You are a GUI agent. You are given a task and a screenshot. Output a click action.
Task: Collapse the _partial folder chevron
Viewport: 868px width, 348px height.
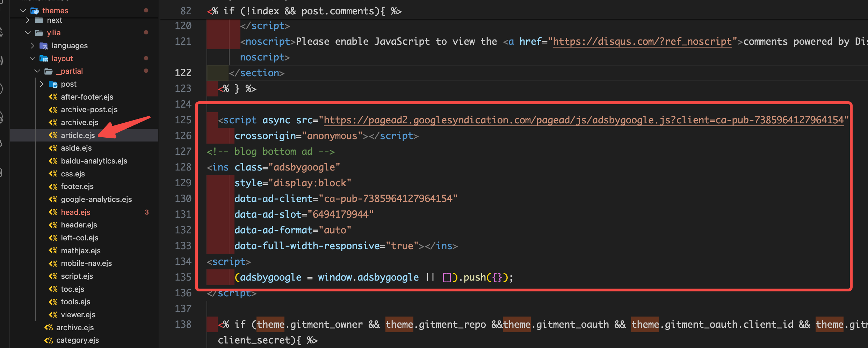(x=37, y=71)
